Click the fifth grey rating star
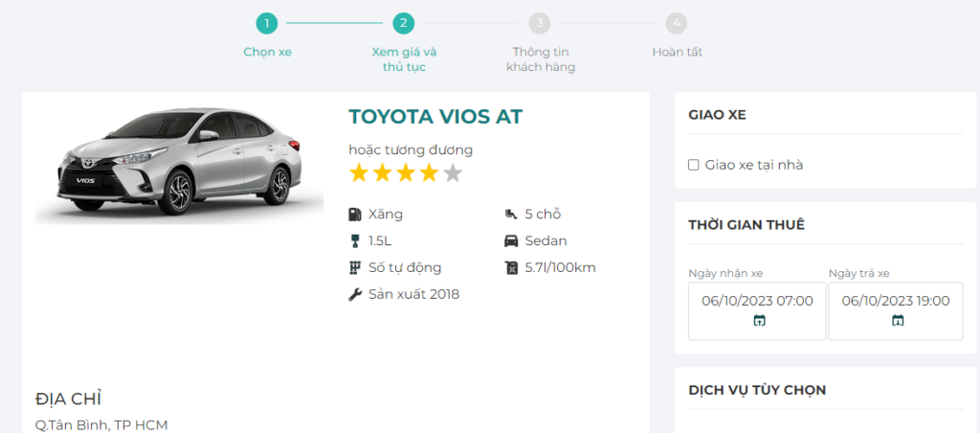Image resolution: width=980 pixels, height=433 pixels. click(453, 173)
